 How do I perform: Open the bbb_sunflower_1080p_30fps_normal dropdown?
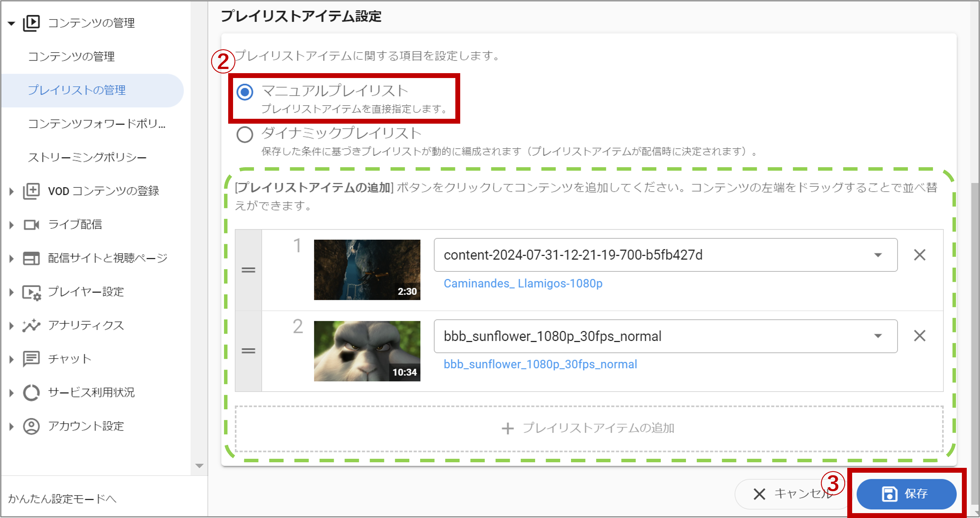click(x=878, y=336)
